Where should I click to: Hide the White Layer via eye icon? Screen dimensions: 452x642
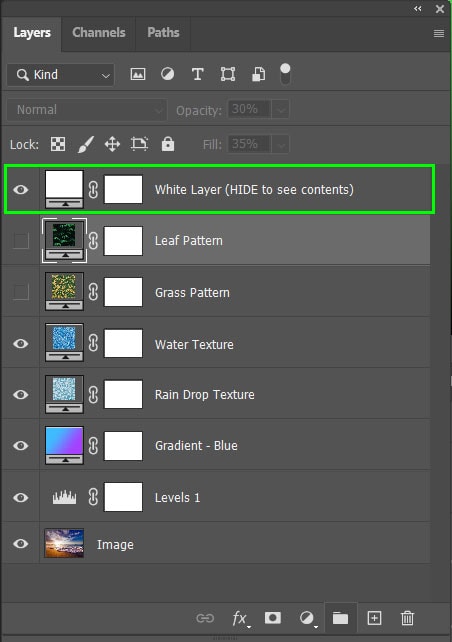(x=20, y=190)
